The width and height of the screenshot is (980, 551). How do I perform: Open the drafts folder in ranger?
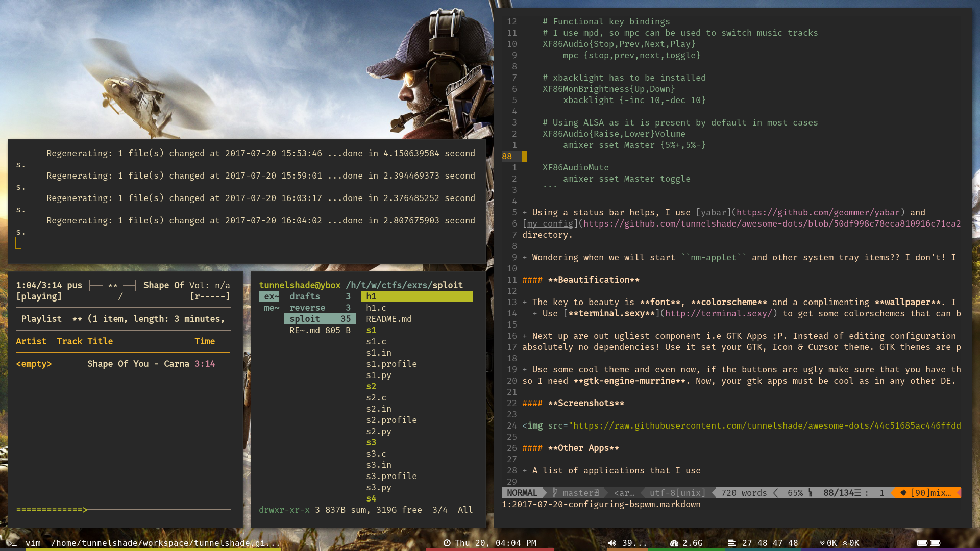(305, 296)
